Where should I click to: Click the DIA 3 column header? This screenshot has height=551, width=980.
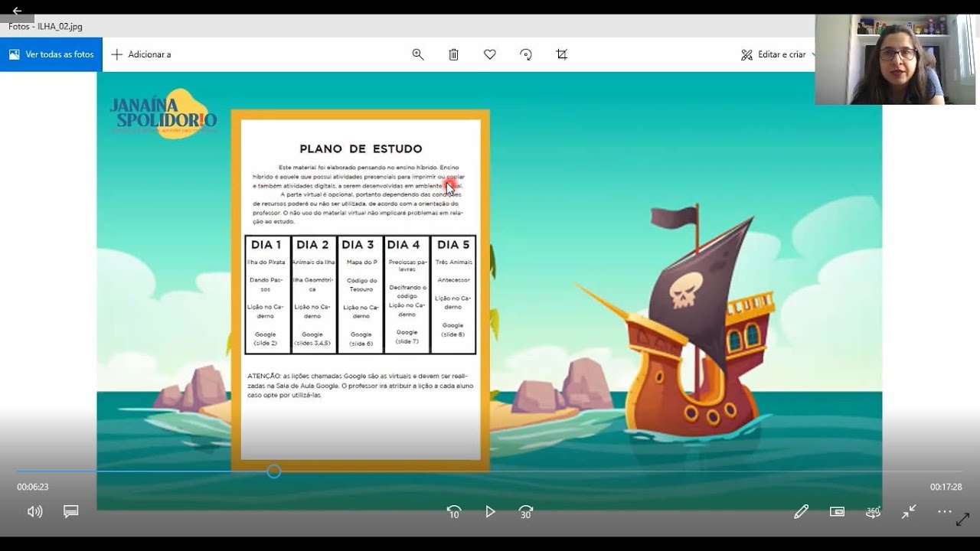click(358, 245)
